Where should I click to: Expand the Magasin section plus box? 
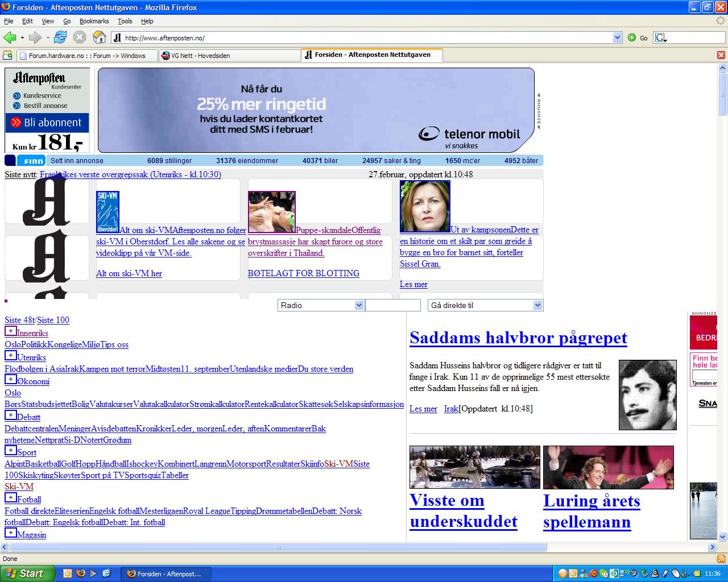pyautogui.click(x=10, y=533)
